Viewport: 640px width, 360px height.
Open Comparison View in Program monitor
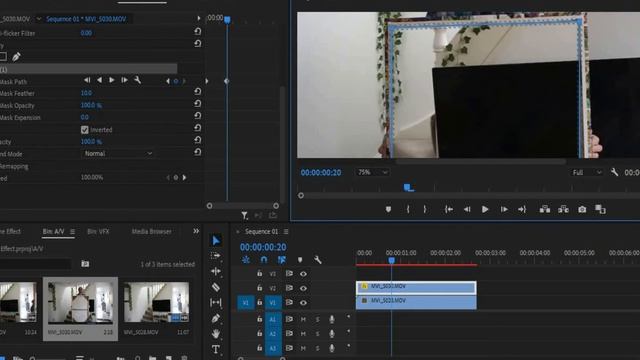tap(600, 209)
